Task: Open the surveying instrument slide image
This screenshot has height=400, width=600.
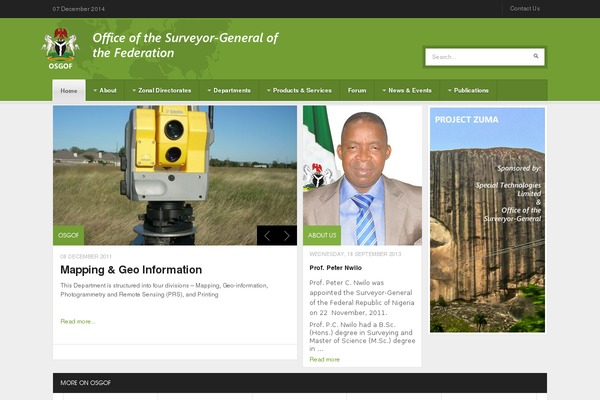Action: (x=175, y=175)
